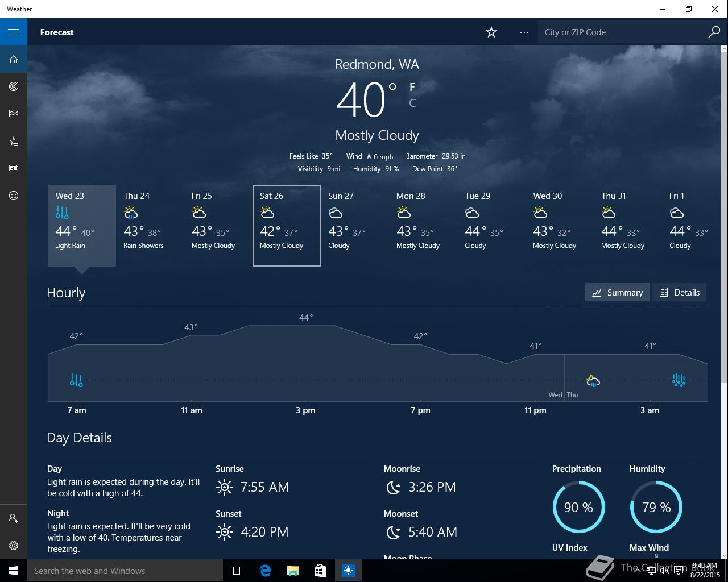
Task: Open the Send Feedback smiley icon
Action: [14, 196]
